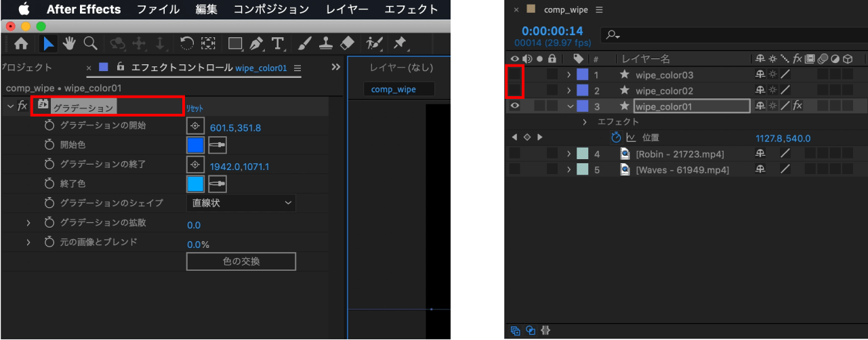Open the レイヤー menu
Screen dimensions: 868x340
coord(347,9)
